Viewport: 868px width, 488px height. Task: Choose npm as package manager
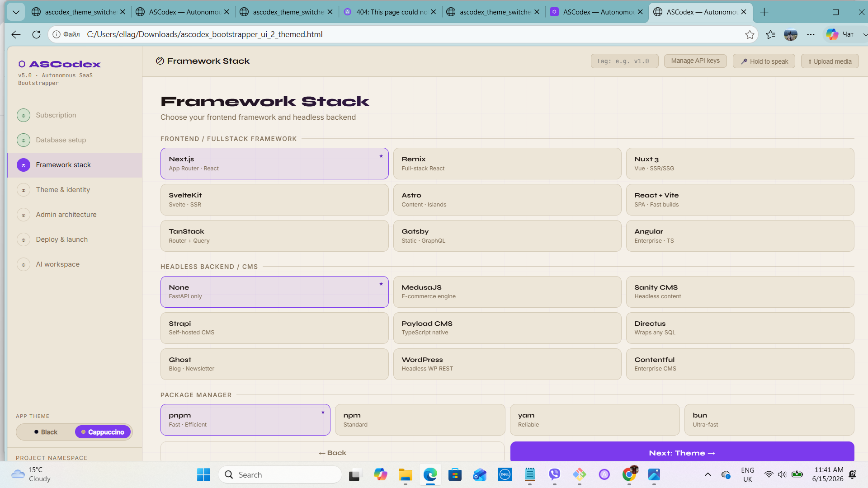pyautogui.click(x=420, y=420)
